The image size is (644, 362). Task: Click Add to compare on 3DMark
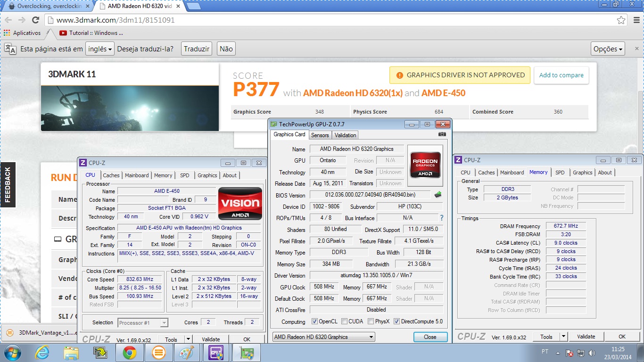click(x=561, y=75)
